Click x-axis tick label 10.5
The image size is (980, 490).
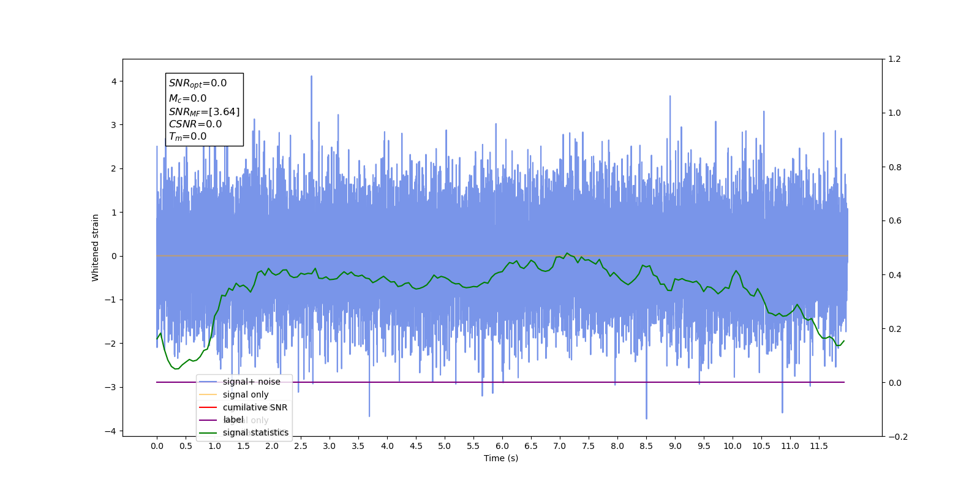(x=761, y=446)
